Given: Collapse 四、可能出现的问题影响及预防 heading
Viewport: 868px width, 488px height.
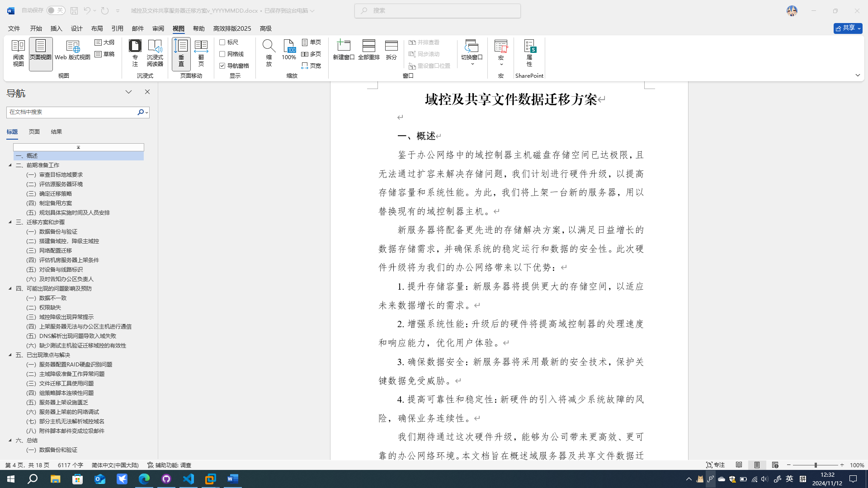Looking at the screenshot, I should pyautogui.click(x=10, y=288).
